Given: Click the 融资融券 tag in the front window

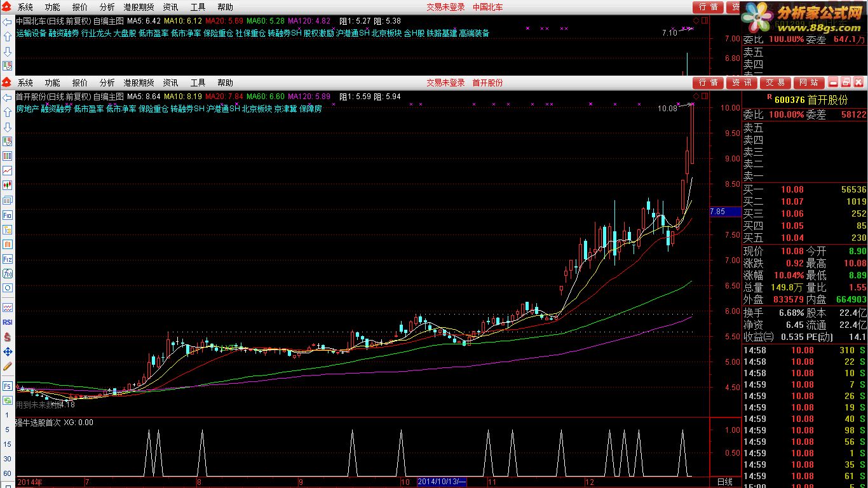Looking at the screenshot, I should click(56, 109).
